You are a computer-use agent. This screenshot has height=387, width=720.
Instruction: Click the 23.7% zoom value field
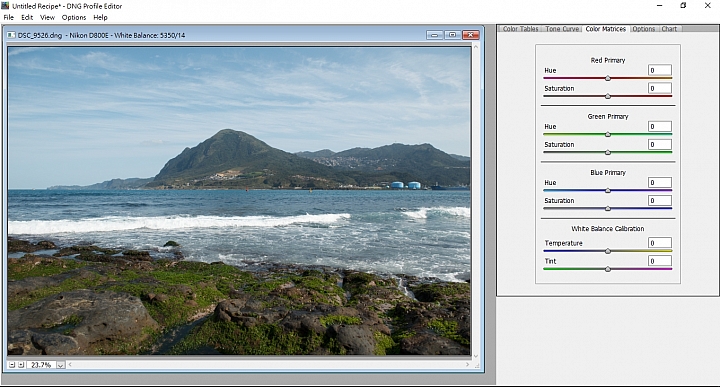point(41,365)
